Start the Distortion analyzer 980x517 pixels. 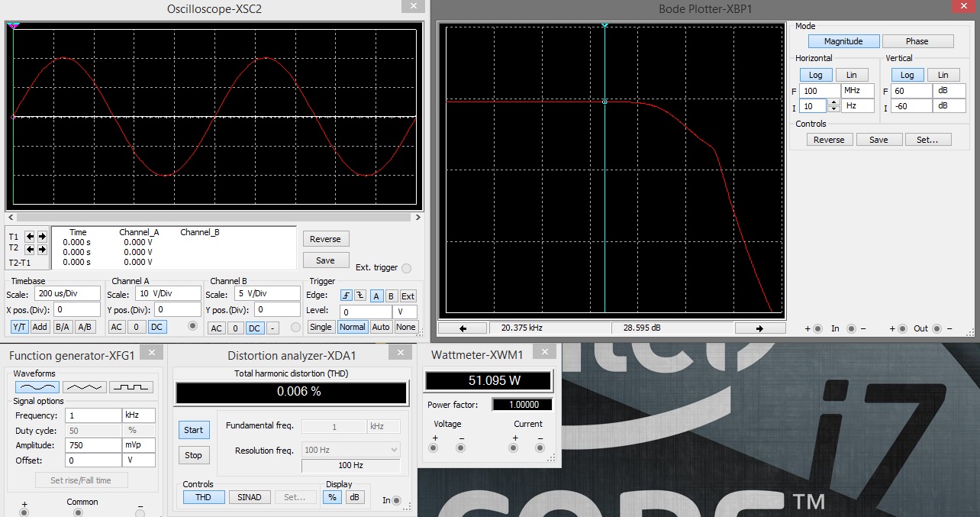click(x=194, y=430)
